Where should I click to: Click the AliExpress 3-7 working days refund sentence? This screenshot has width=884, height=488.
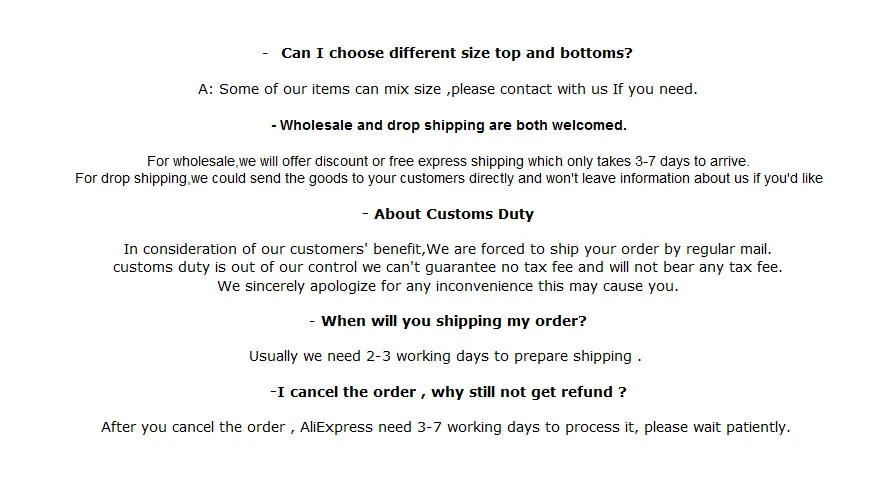click(446, 427)
